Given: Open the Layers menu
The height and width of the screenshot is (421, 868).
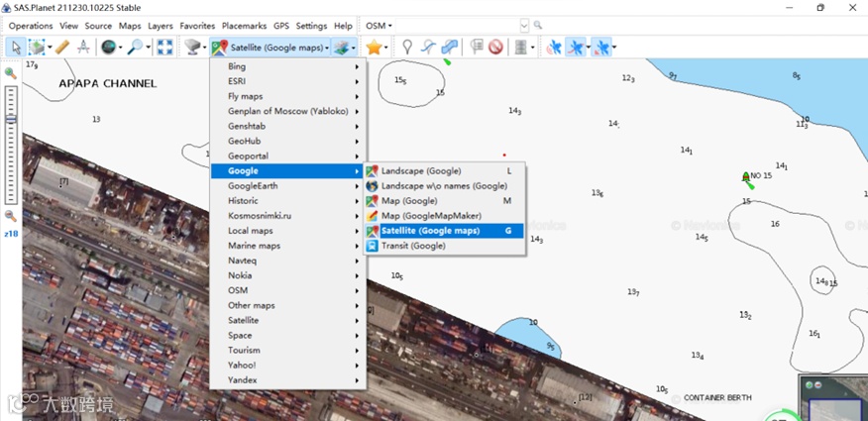Looking at the screenshot, I should tap(161, 26).
